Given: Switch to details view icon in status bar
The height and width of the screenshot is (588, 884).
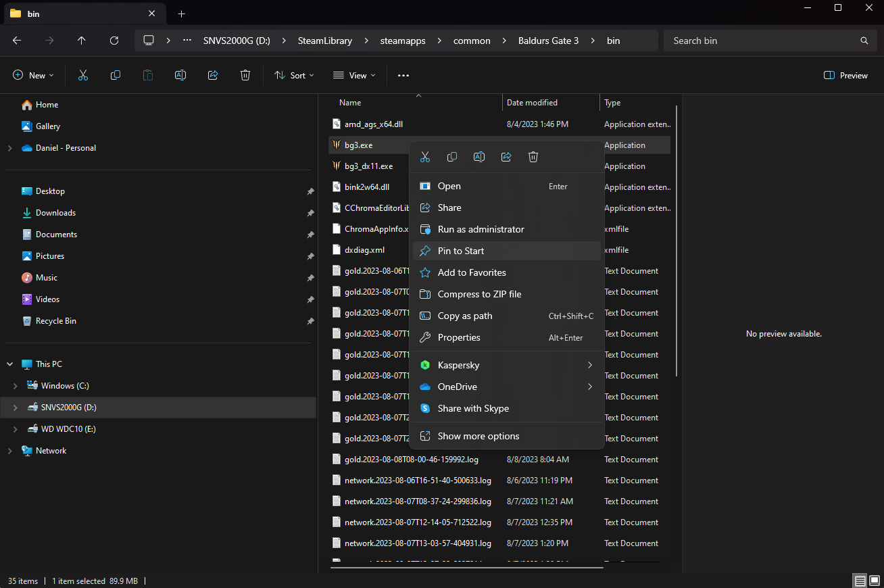Looking at the screenshot, I should (860, 581).
